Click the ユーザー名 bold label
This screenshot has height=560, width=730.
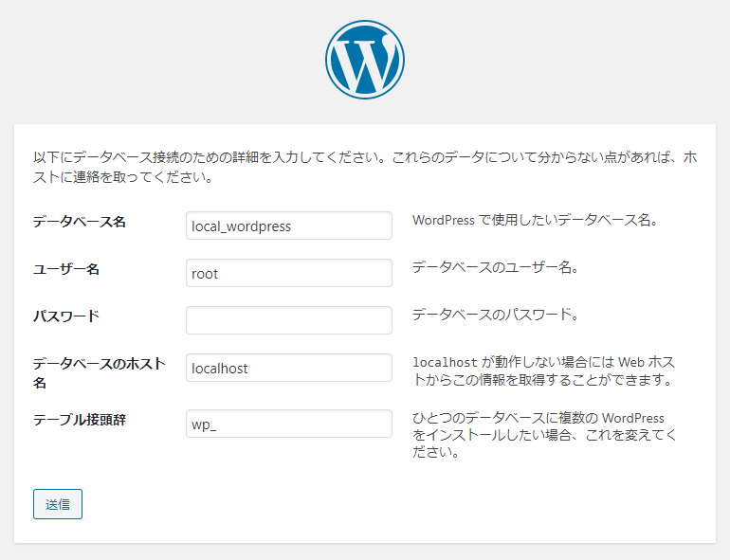[66, 269]
